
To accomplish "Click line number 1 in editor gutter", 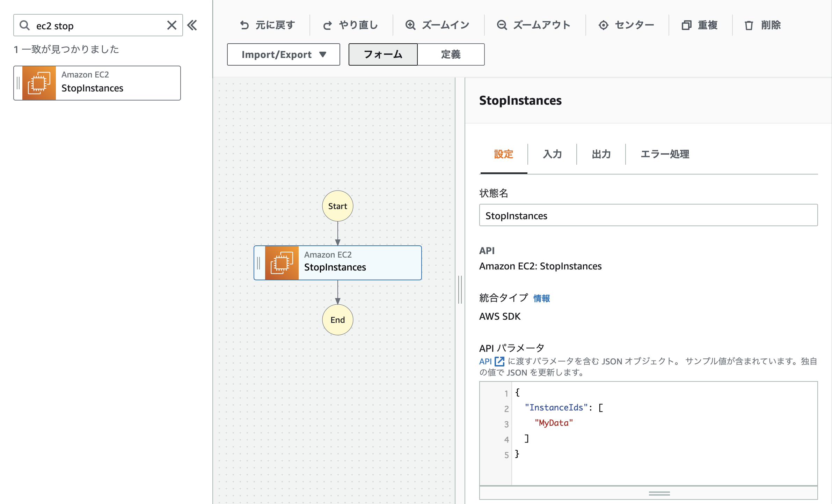I will tap(506, 393).
